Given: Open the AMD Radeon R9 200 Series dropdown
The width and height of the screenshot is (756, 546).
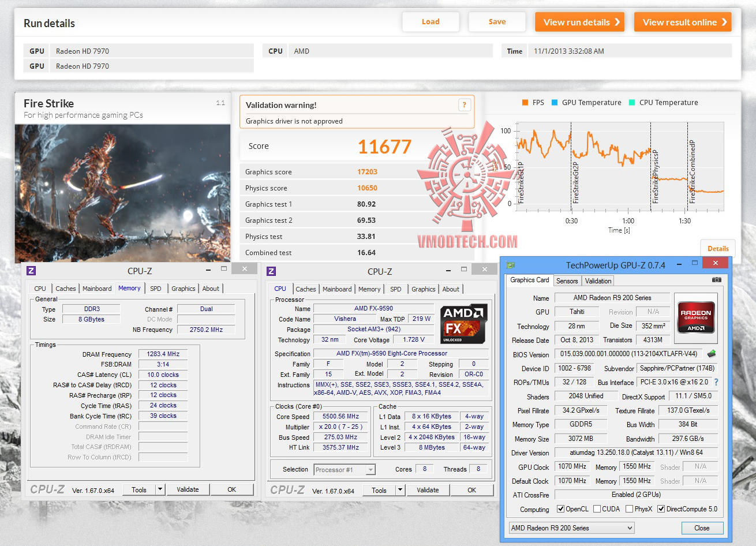Looking at the screenshot, I should (571, 528).
